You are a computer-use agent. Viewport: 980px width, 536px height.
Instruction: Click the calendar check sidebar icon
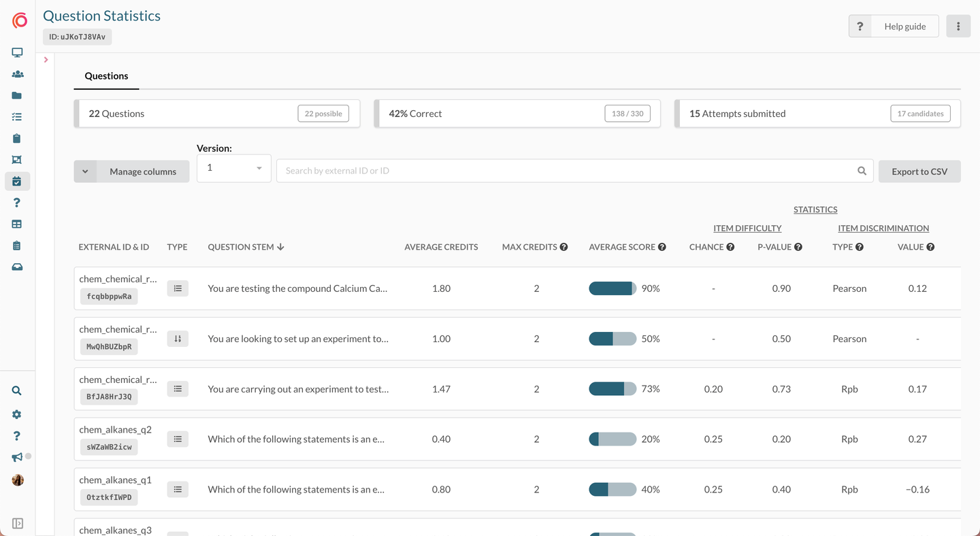17,182
